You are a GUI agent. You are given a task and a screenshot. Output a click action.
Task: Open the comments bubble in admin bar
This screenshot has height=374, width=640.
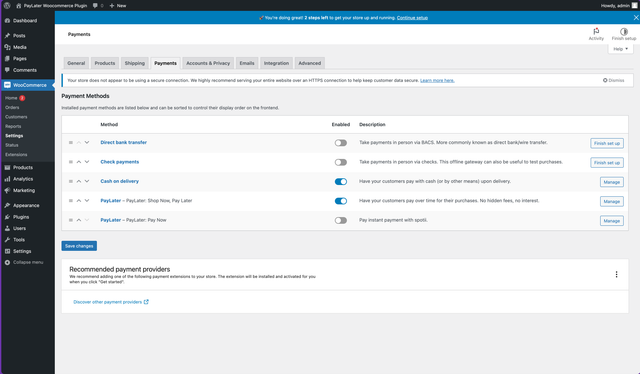pyautogui.click(x=98, y=6)
